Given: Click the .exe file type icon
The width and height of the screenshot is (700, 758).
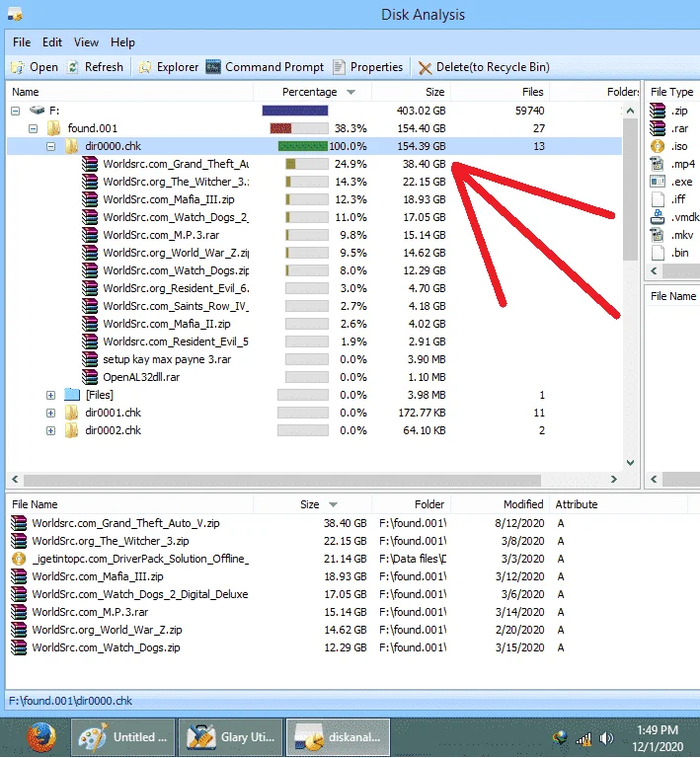Looking at the screenshot, I should click(658, 182).
